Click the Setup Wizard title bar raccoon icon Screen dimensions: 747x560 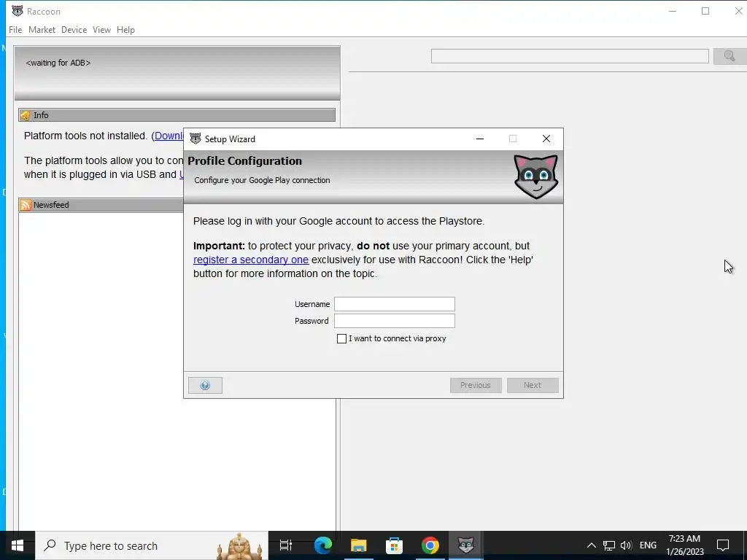click(196, 139)
